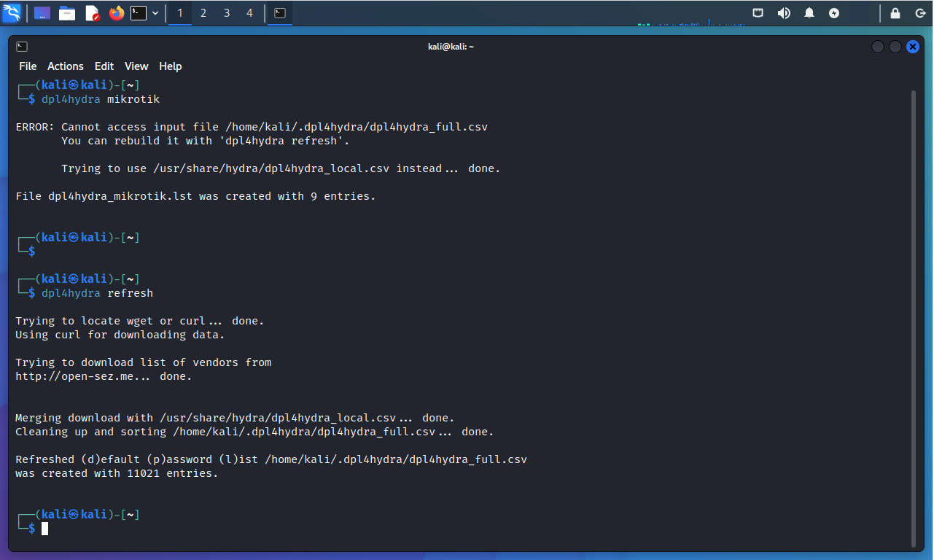Viewport: 934px width, 560px height.
Task: Show notifications via the bell icon
Action: (809, 13)
